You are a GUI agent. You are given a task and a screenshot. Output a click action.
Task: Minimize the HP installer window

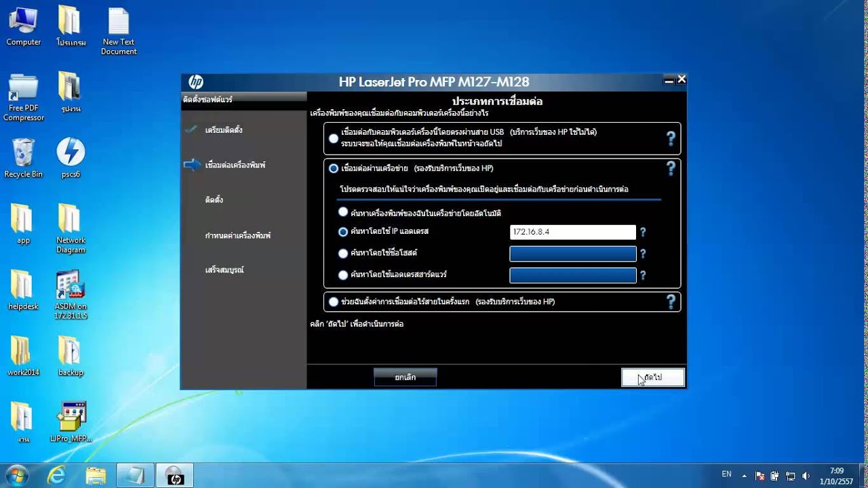pyautogui.click(x=669, y=80)
